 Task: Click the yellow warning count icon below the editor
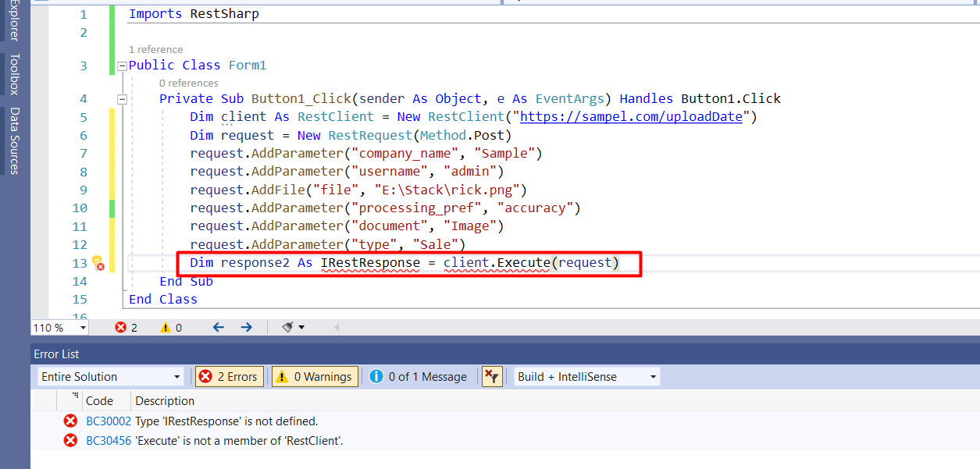(166, 328)
